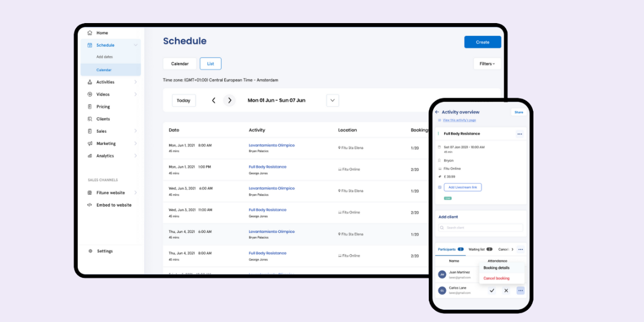Viewport: 644px width, 322px height.
Task: Click the Clients icon in the sidebar
Action: 90,119
